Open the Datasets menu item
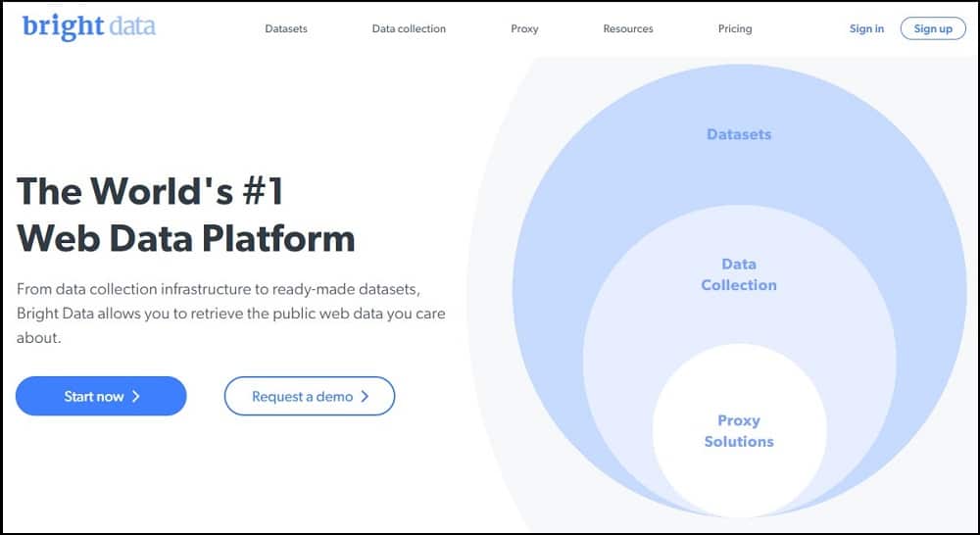Image resolution: width=980 pixels, height=535 pixels. 286,28
